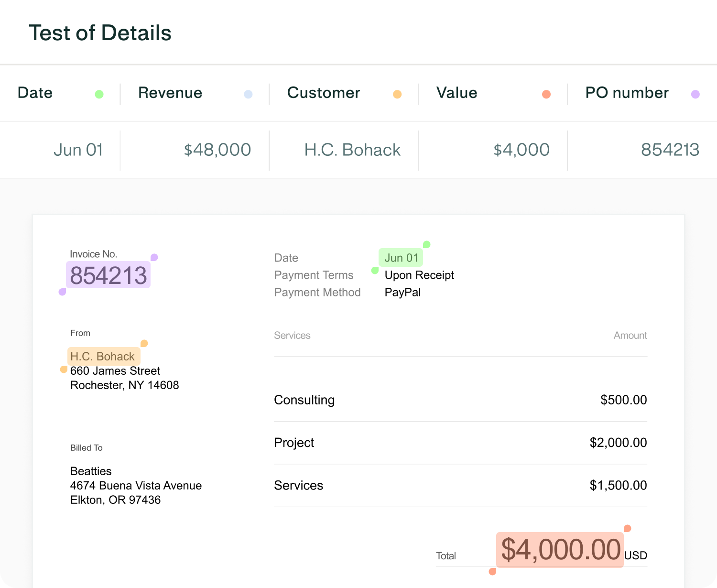Click 4674 Buena Vista Avenue line
Viewport: 717px width, 588px height.
point(136,486)
